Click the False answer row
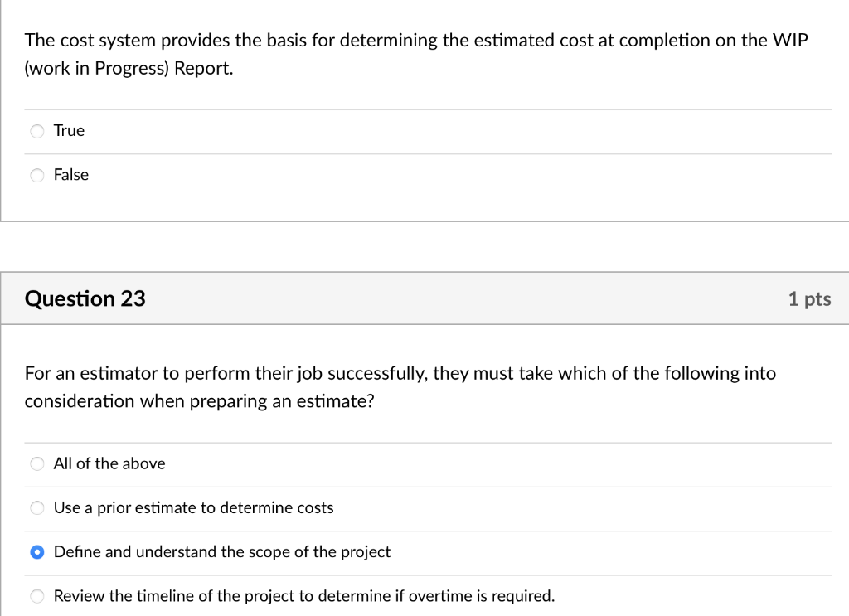The image size is (849, 616). [70, 175]
